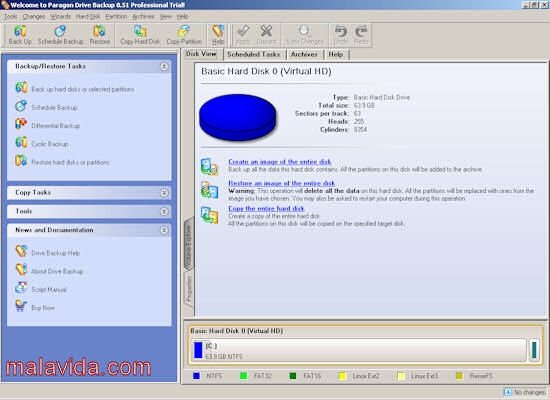
Task: Click the Differential Backup text link
Action: tap(55, 126)
